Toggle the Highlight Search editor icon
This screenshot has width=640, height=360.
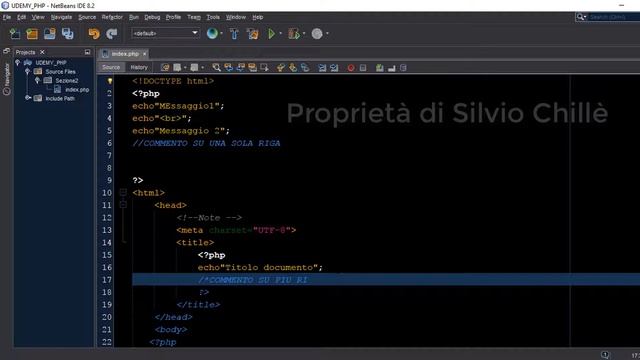(253, 68)
